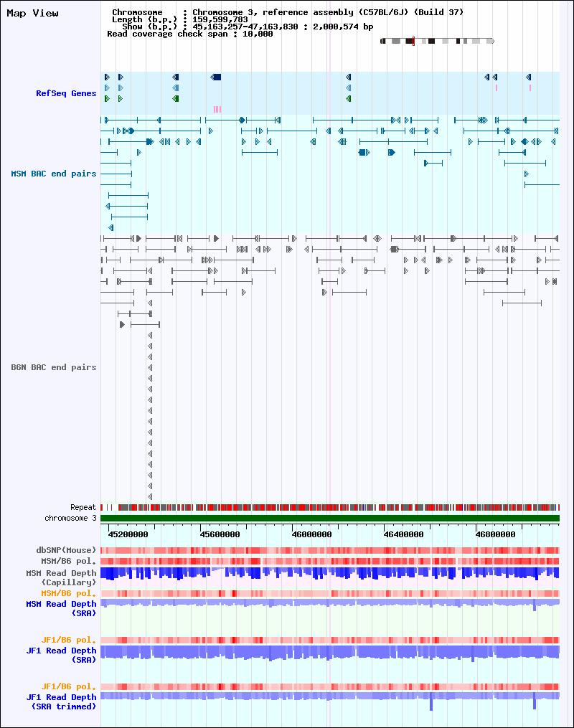
Task: Click the red-and-gray Repeat annotation strip
Action: [x=330, y=508]
